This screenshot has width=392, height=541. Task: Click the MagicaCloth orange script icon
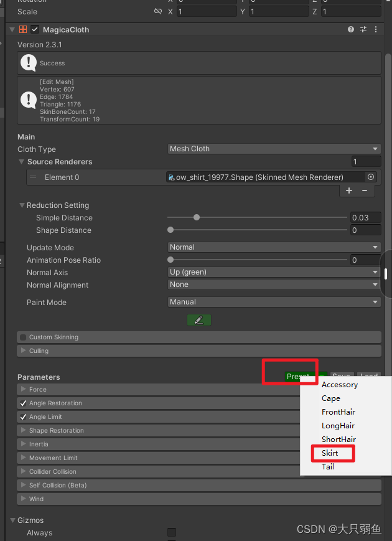point(23,29)
